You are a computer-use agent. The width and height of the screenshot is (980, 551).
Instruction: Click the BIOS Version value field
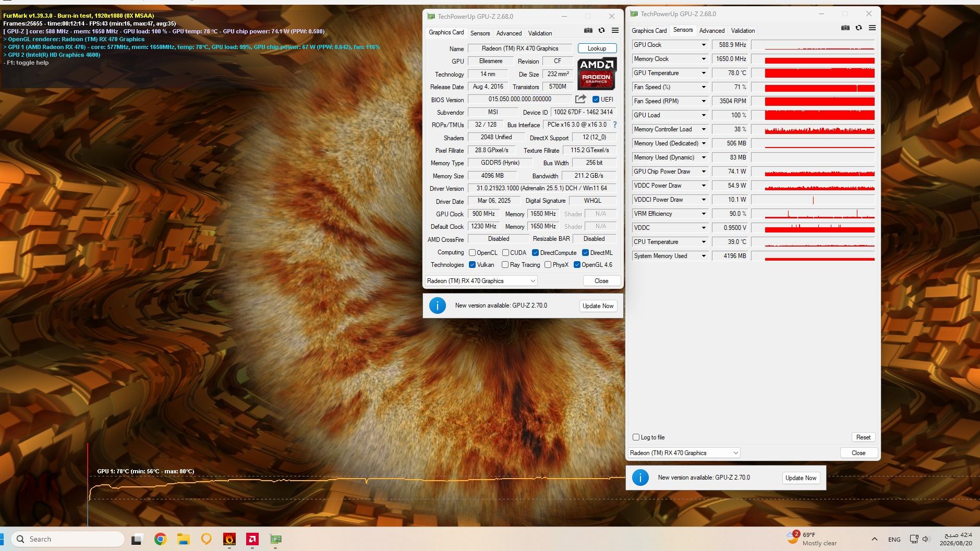click(x=520, y=99)
